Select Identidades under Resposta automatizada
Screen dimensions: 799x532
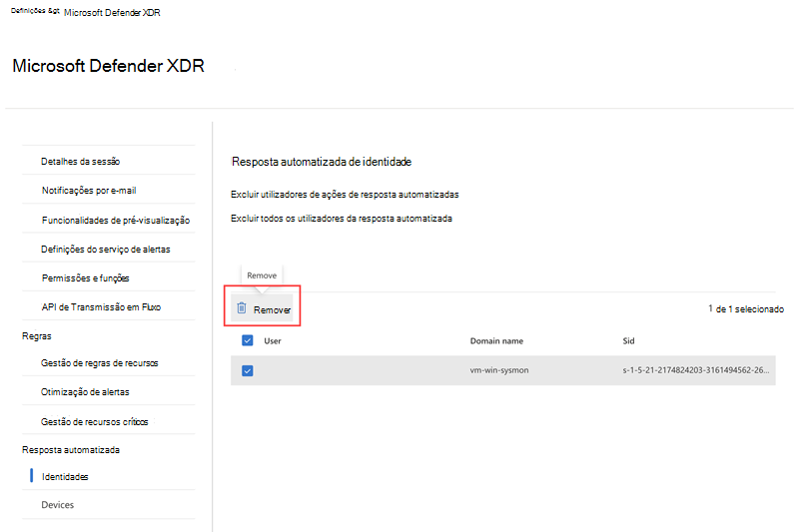[65, 476]
